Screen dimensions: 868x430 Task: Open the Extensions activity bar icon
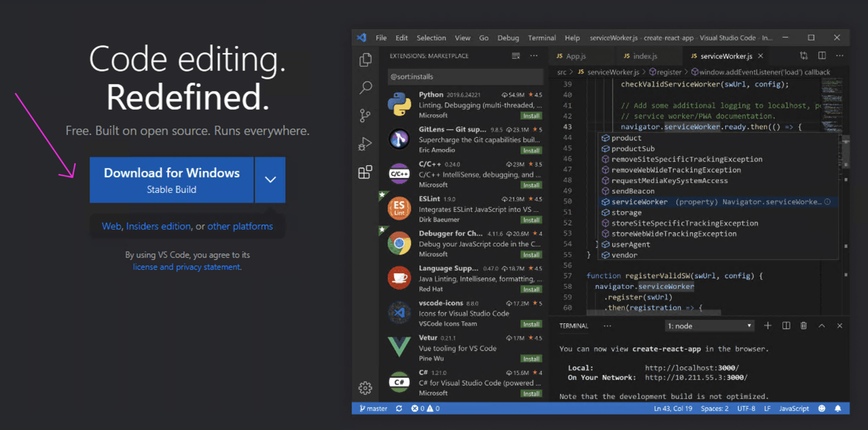(x=365, y=172)
